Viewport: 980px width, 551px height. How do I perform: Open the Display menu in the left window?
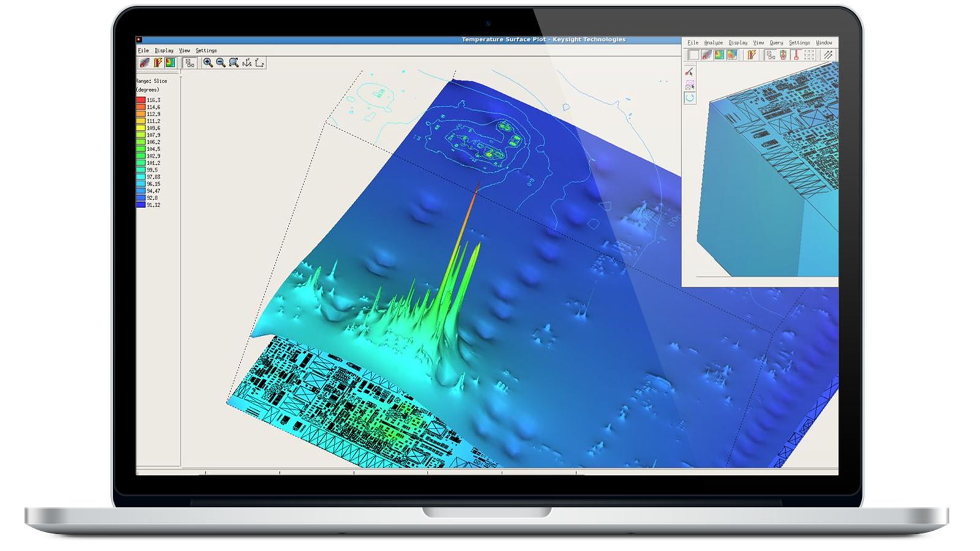pos(164,51)
